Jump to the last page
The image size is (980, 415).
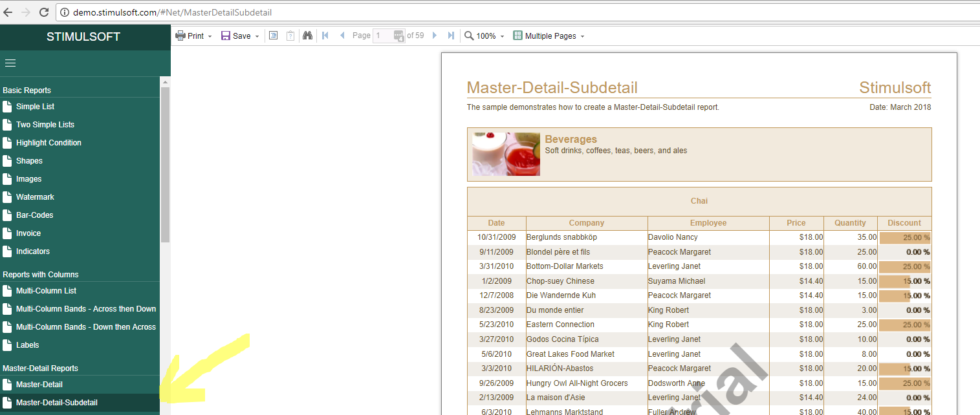[452, 36]
